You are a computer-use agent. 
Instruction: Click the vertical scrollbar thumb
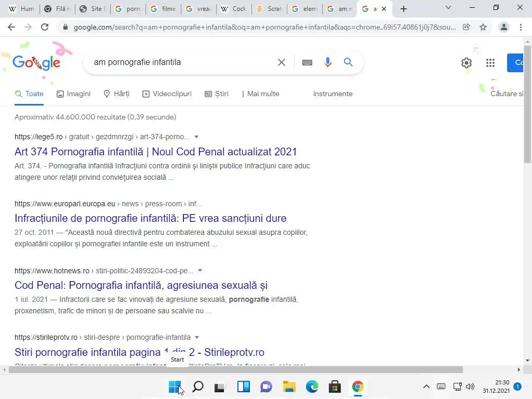tap(527, 104)
